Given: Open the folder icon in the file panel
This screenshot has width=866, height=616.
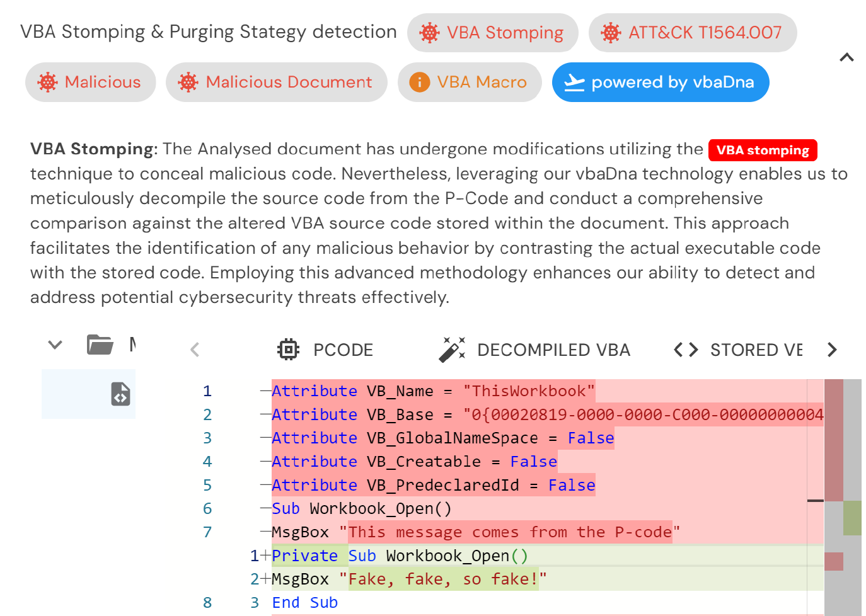Looking at the screenshot, I should click(x=100, y=345).
